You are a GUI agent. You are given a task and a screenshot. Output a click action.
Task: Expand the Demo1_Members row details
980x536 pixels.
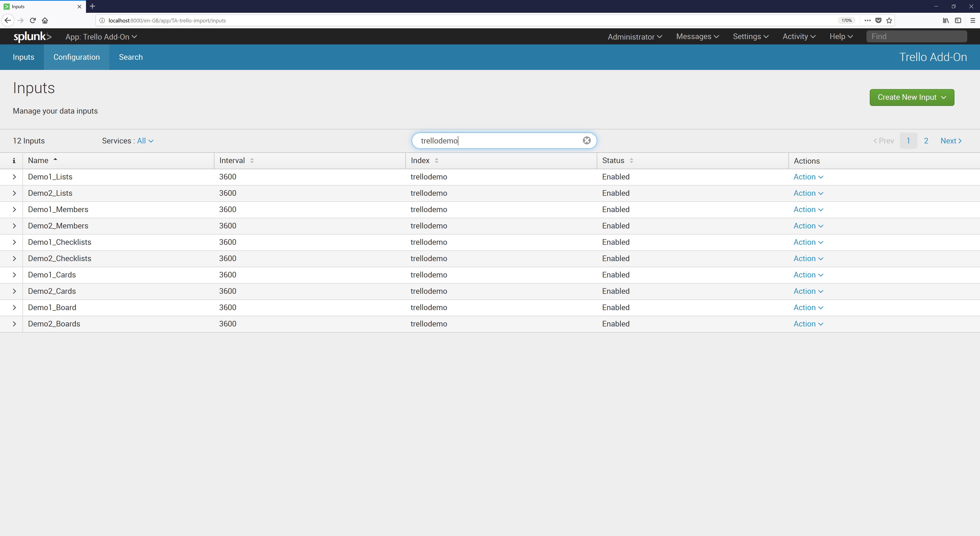[14, 210]
